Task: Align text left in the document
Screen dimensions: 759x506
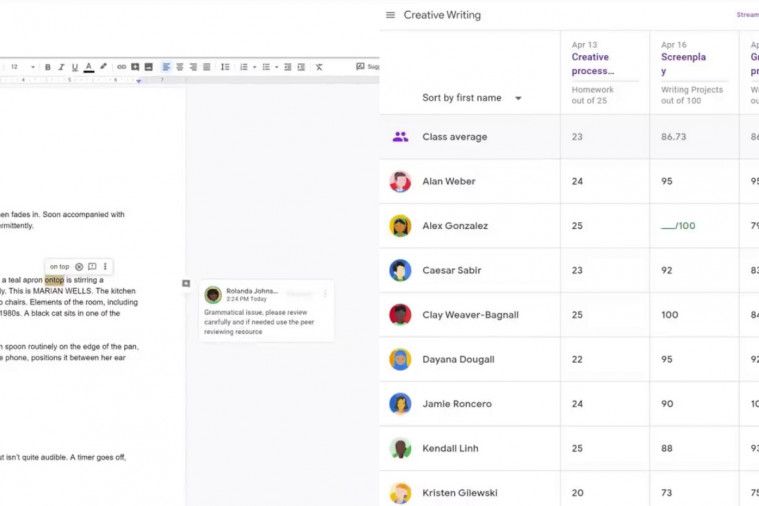Action: pos(166,67)
